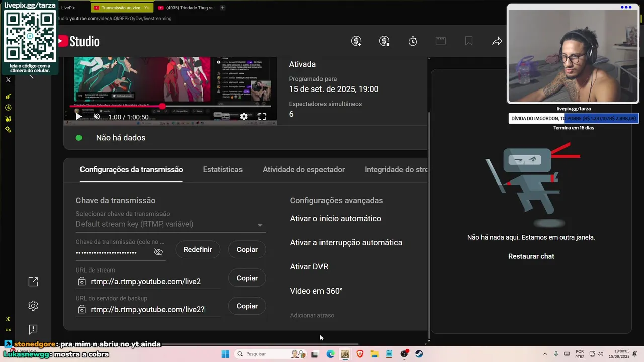The height and width of the screenshot is (362, 644).
Task: Enter fullscreen on preview player
Action: coord(262,116)
